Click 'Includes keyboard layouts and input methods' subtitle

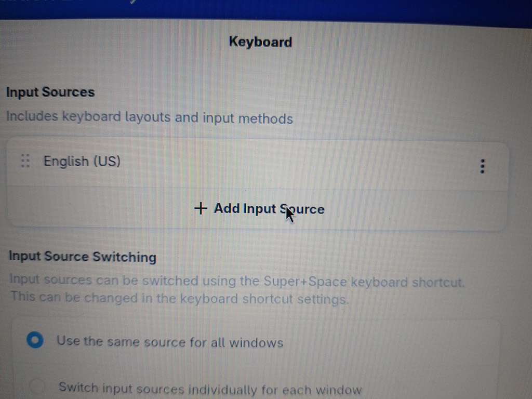tap(149, 117)
